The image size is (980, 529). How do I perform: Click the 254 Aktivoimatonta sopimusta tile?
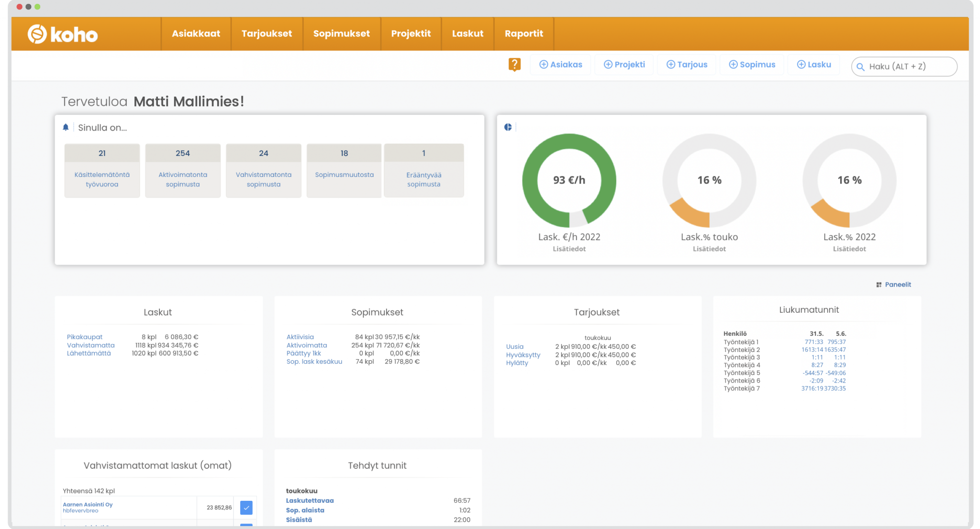tap(183, 170)
